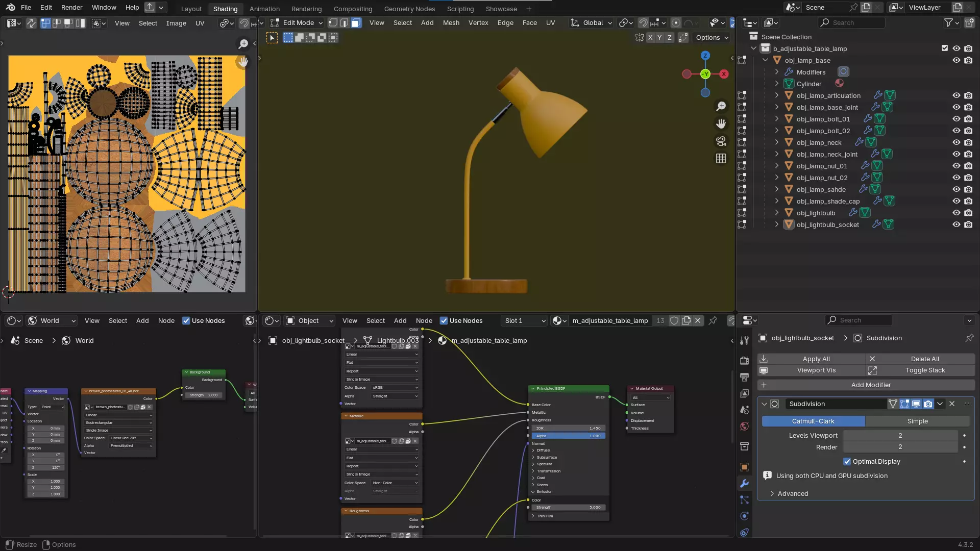Click the pan hand icon in UV editor

tap(243, 62)
